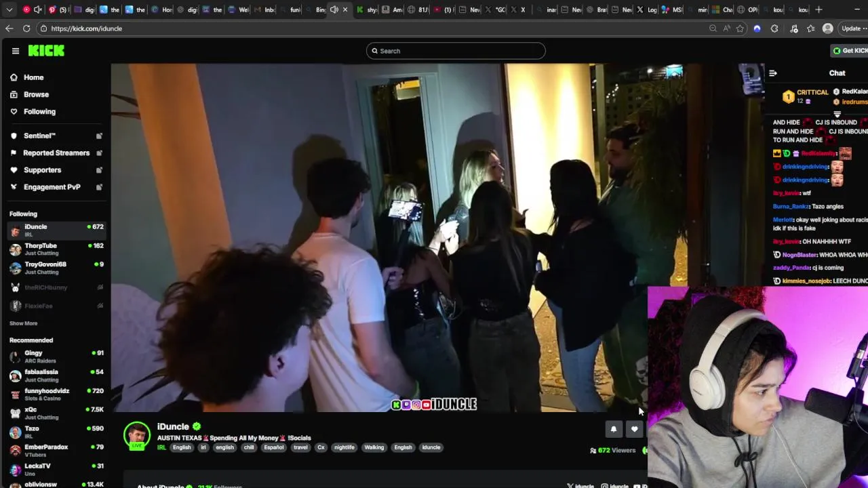The image size is (868, 488).
Task: Select offline channel theRICHbunny
Action: (56, 287)
